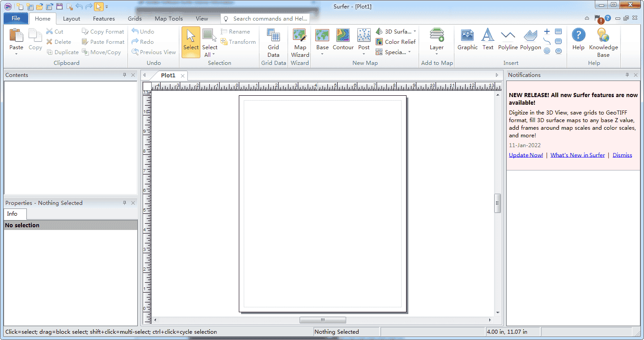Click the Color Relief map icon

396,42
